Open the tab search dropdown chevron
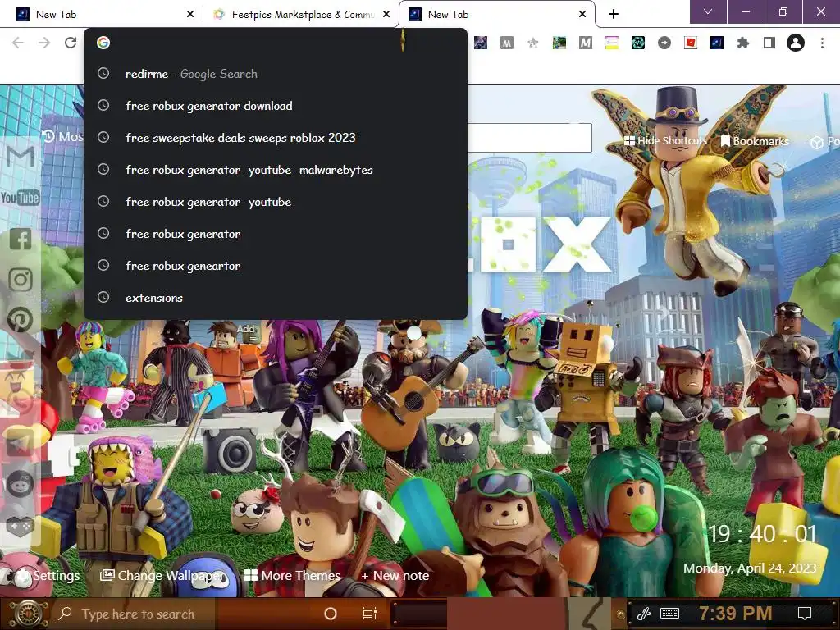The image size is (840, 630). 708,11
